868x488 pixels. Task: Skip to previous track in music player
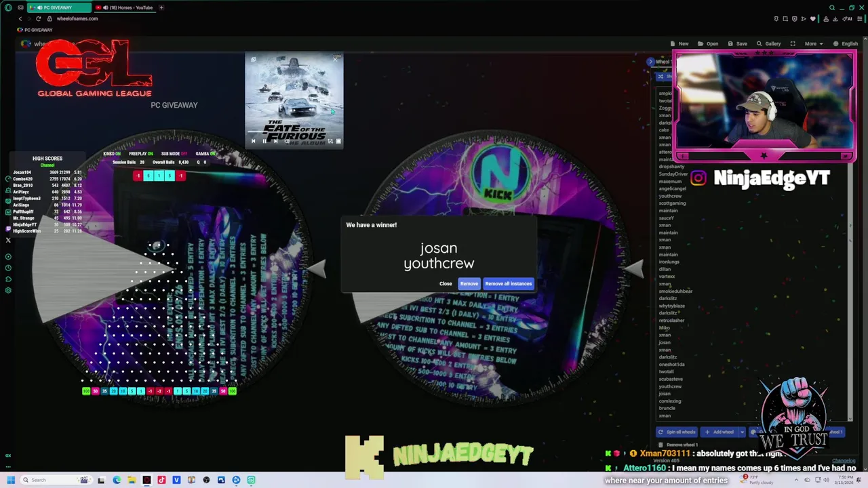point(254,141)
